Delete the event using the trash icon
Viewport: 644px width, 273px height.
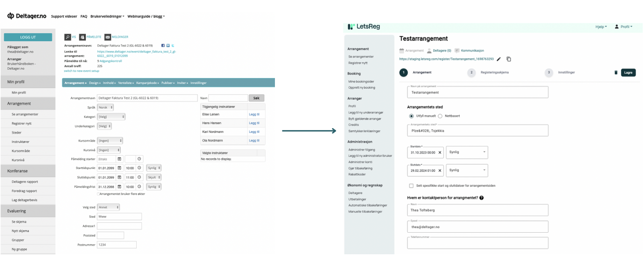(616, 72)
